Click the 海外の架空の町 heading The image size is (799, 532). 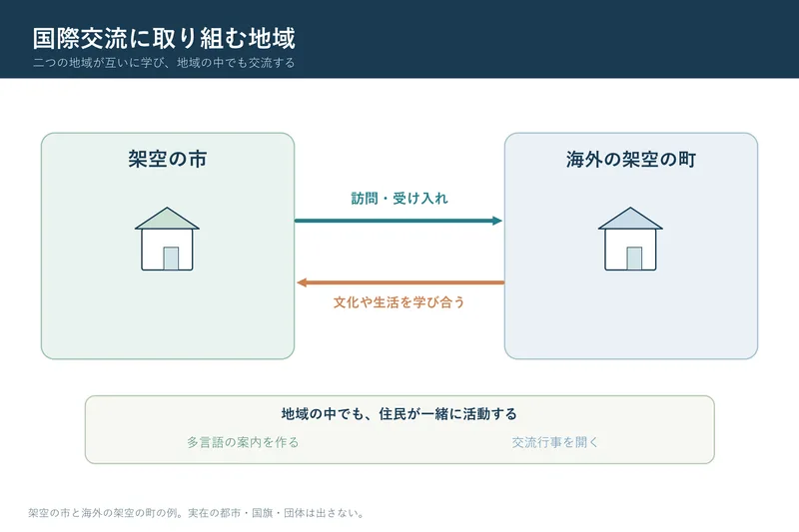[x=631, y=160]
